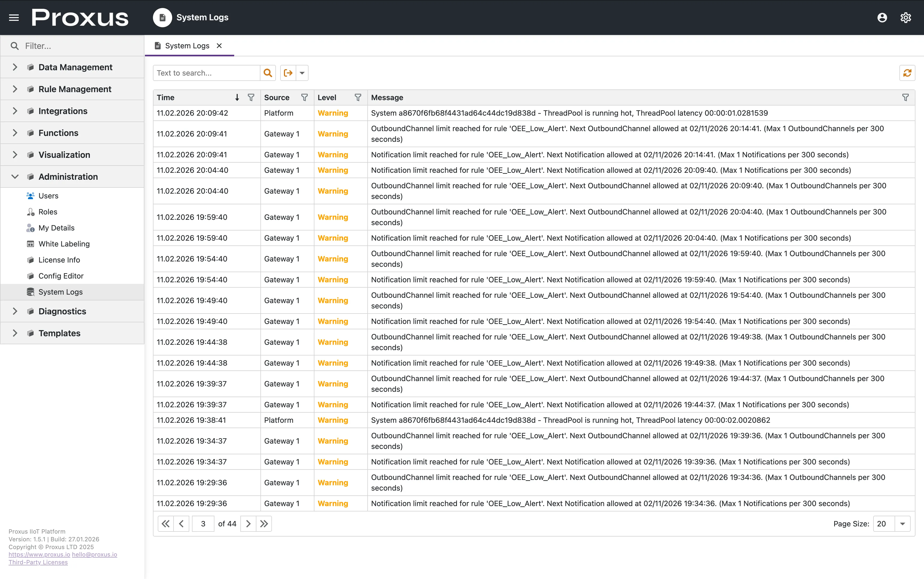
Task: Click the export logs icon
Action: coord(288,73)
